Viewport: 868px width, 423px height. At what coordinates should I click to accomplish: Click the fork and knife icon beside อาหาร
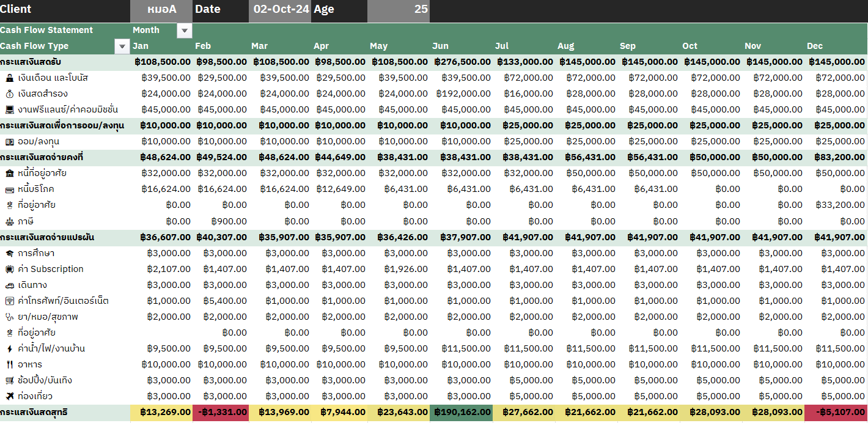click(9, 364)
